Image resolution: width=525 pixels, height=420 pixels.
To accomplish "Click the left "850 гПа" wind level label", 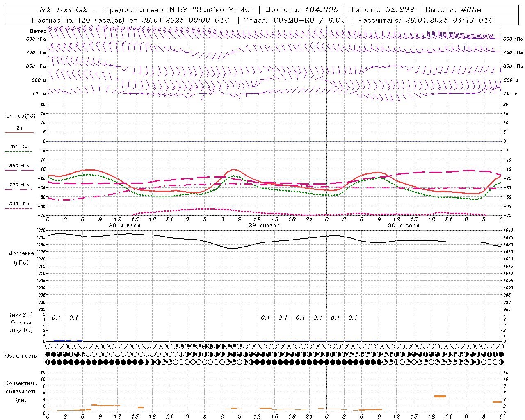I will tap(36, 66).
